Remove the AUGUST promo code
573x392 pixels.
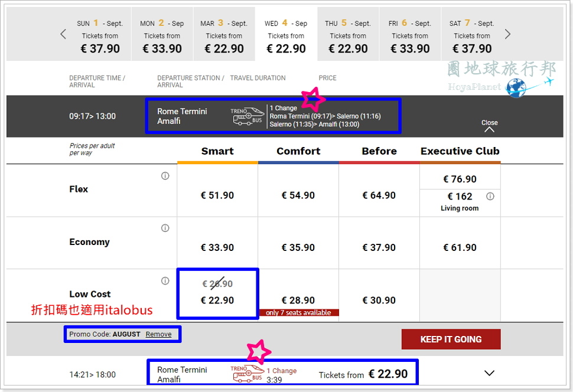(158, 334)
